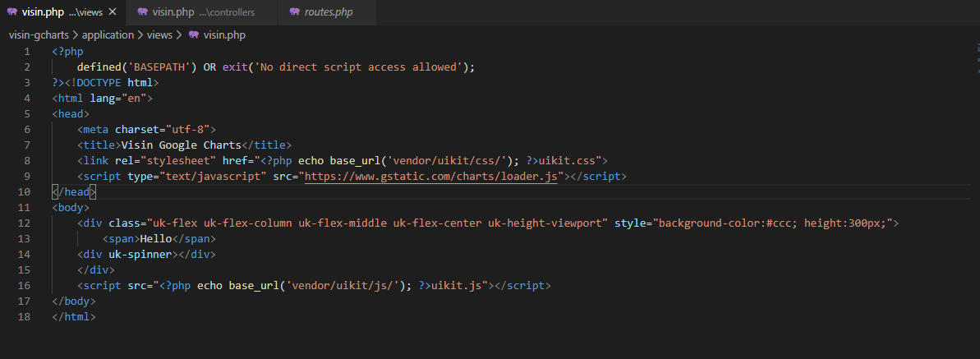Screen dimensions: 980x359
Task: Click Hello text inside span
Action: (155, 239)
